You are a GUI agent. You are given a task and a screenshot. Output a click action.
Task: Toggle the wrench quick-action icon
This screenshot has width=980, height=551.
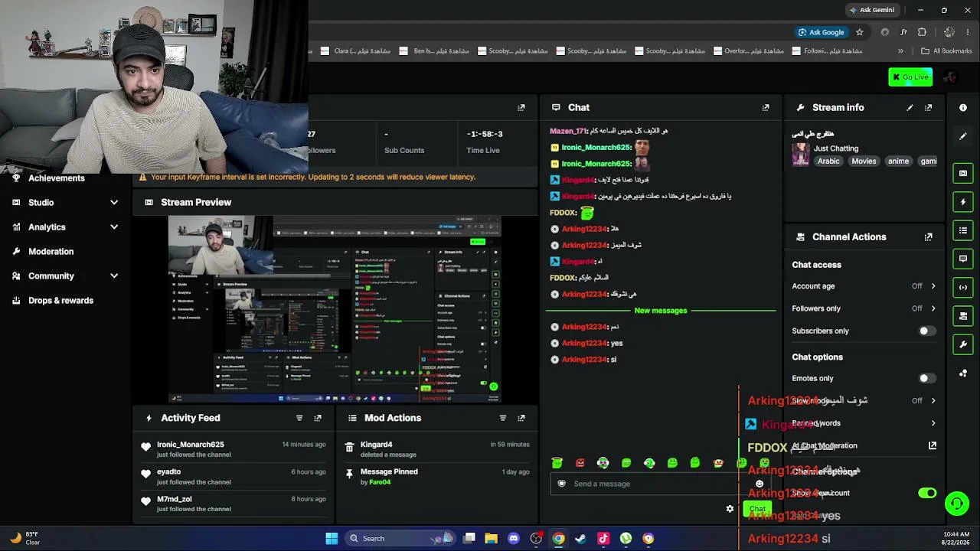963,344
